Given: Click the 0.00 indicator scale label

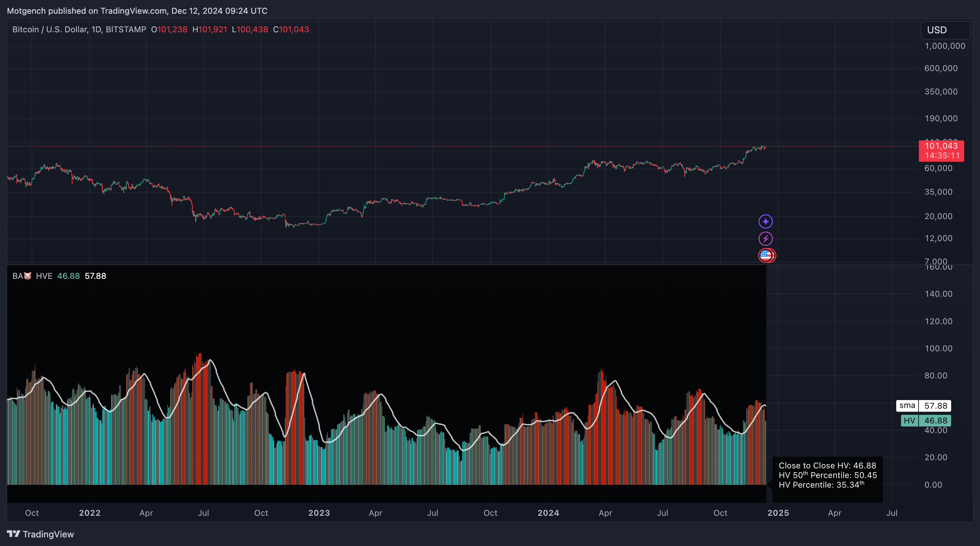Looking at the screenshot, I should (933, 485).
